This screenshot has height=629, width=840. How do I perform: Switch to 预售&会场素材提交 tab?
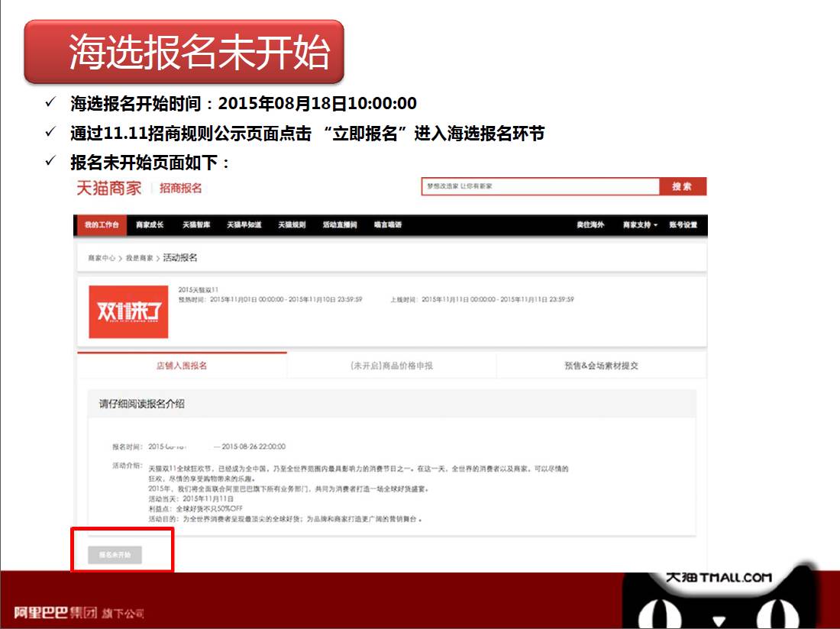pos(601,366)
